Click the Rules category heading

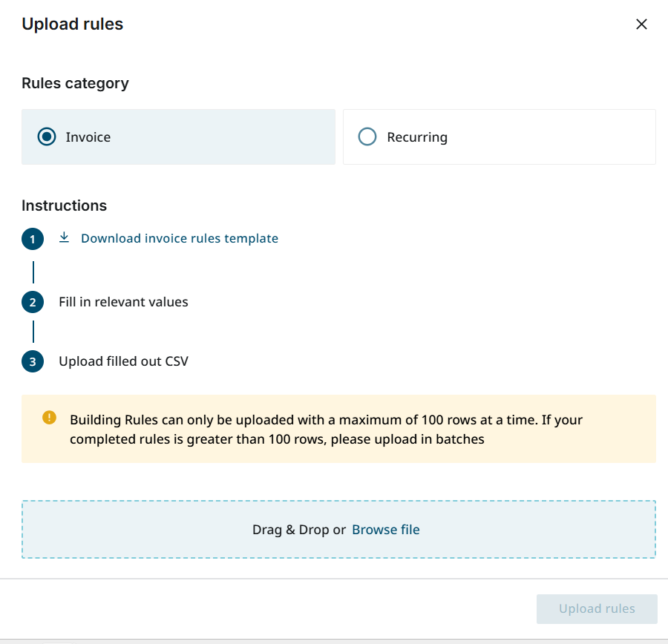pyautogui.click(x=75, y=83)
